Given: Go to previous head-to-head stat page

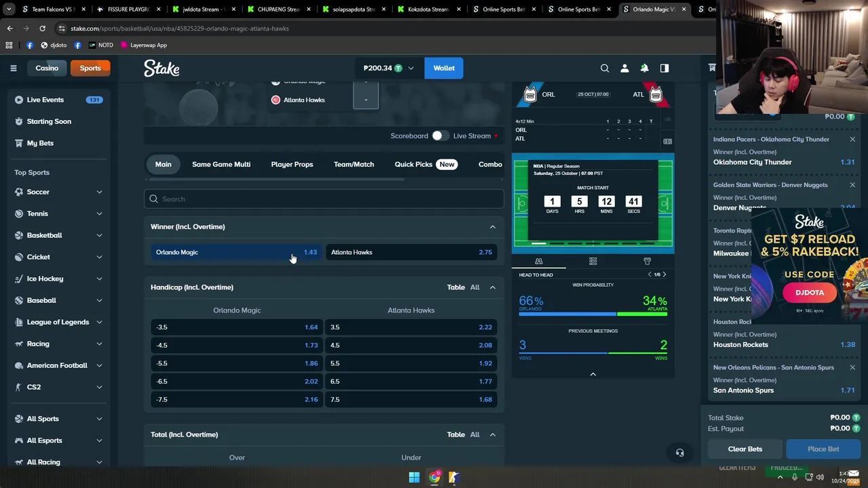Looking at the screenshot, I should pyautogui.click(x=650, y=274).
